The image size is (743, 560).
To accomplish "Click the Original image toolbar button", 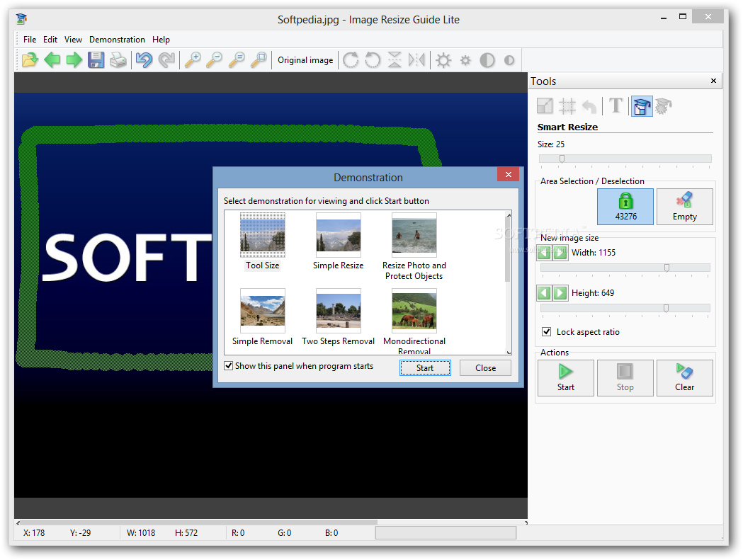I will pos(305,60).
